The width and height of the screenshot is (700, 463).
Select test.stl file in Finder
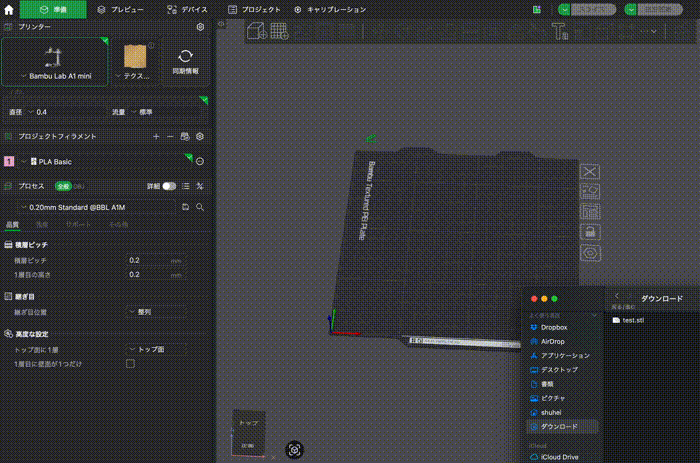pos(633,320)
